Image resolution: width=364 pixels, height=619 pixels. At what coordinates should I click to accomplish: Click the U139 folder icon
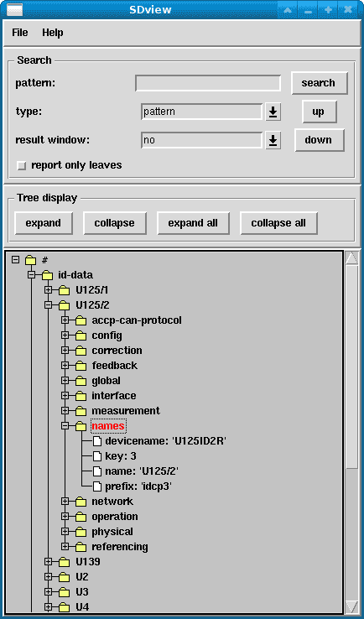pos(64,562)
